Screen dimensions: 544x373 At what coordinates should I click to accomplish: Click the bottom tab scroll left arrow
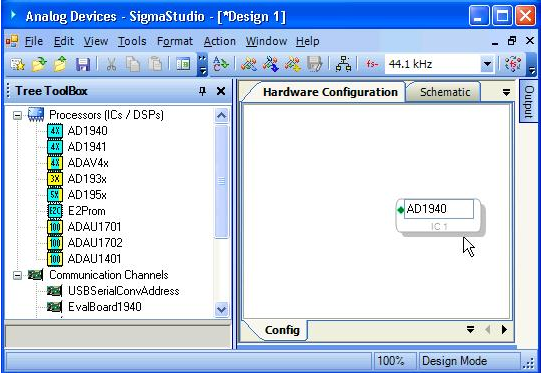pos(488,329)
